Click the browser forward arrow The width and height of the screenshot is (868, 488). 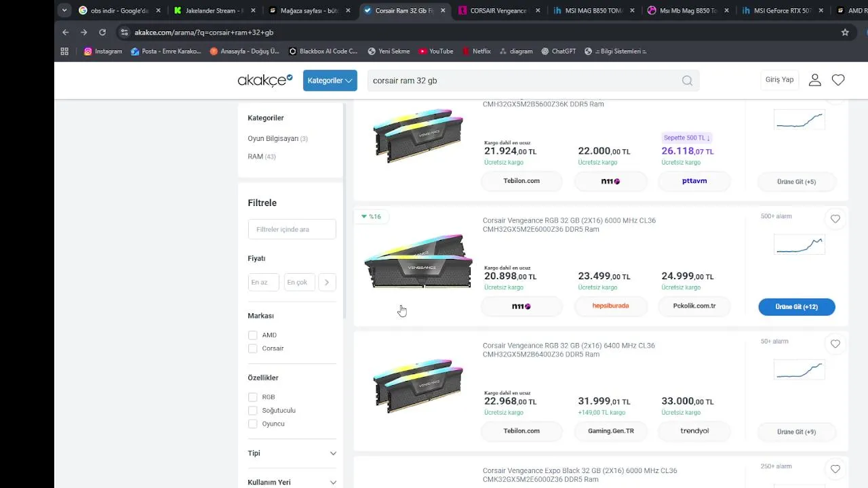84,33
